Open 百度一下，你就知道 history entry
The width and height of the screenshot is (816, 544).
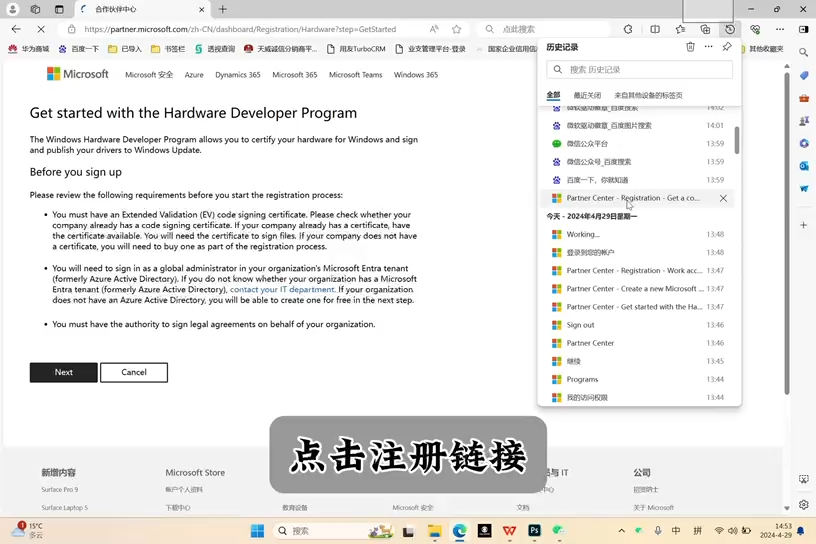(638, 180)
